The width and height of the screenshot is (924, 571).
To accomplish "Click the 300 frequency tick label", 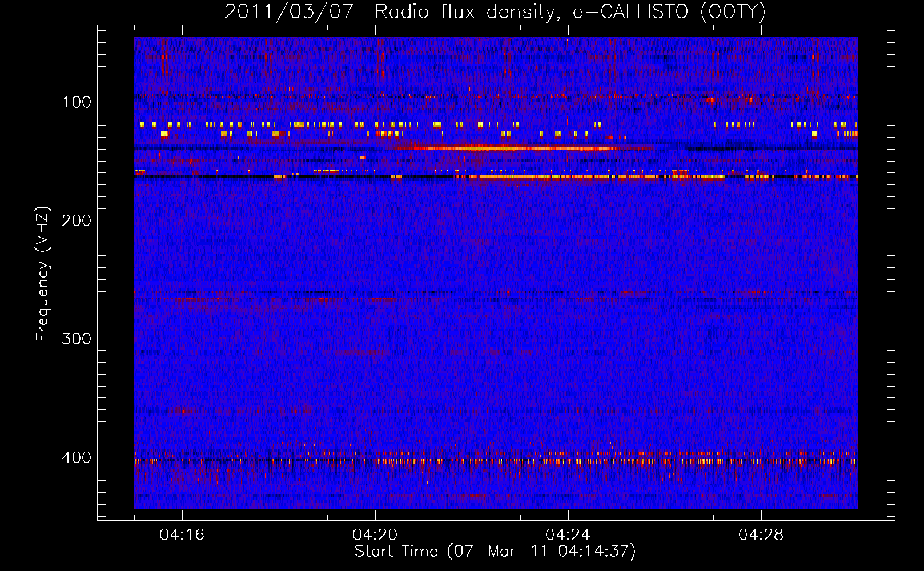I will [x=77, y=339].
